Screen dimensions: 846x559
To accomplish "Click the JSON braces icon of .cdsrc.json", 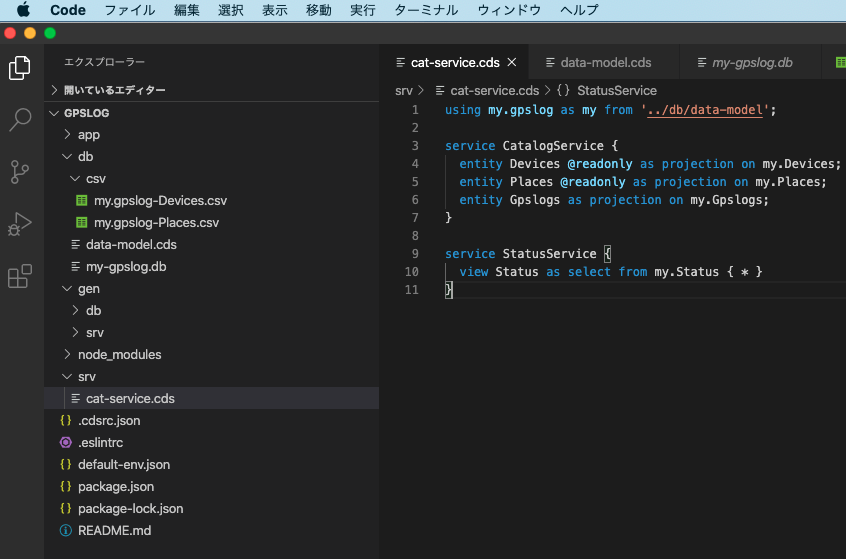I will [x=66, y=420].
